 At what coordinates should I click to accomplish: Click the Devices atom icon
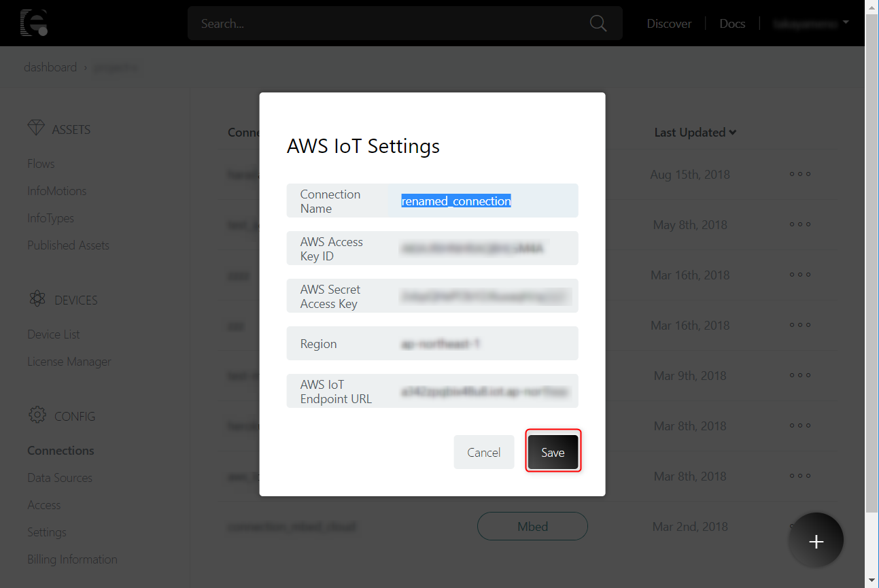click(x=37, y=299)
